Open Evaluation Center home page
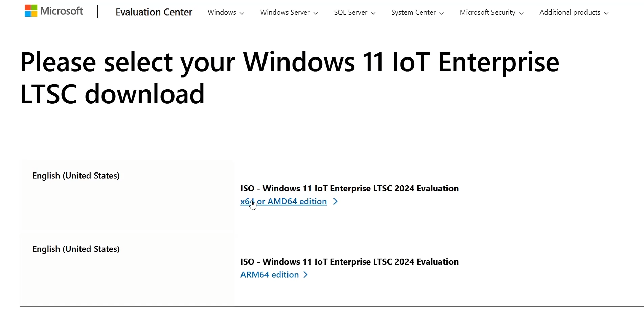644x322 pixels. tap(154, 12)
